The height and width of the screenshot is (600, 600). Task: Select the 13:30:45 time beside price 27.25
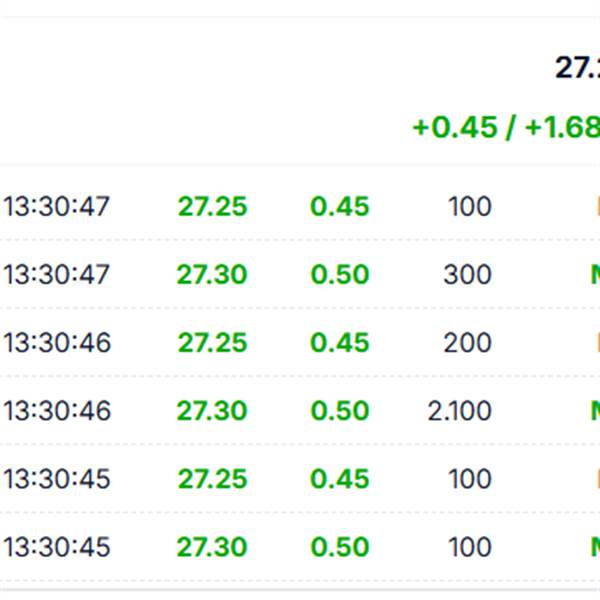(57, 478)
